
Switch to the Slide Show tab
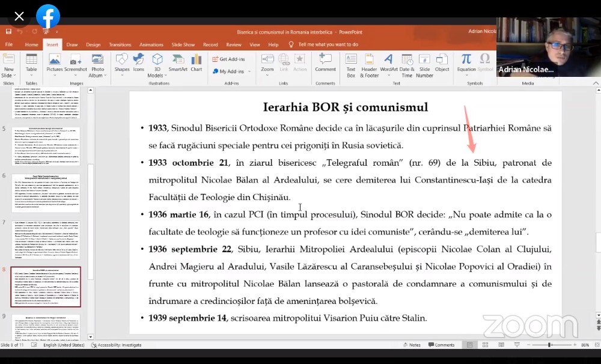[x=183, y=44]
